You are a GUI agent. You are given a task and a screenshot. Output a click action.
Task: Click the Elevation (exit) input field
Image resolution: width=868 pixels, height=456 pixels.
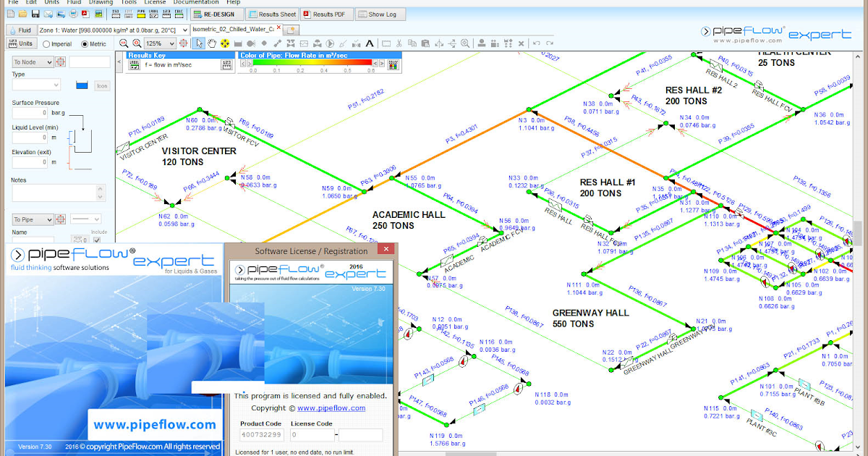[30, 162]
